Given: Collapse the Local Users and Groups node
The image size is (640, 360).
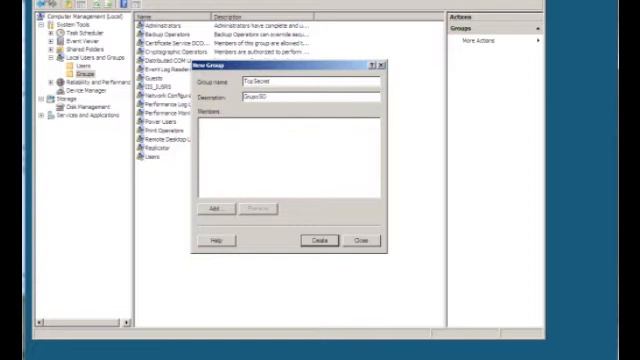Looking at the screenshot, I should (51, 58).
